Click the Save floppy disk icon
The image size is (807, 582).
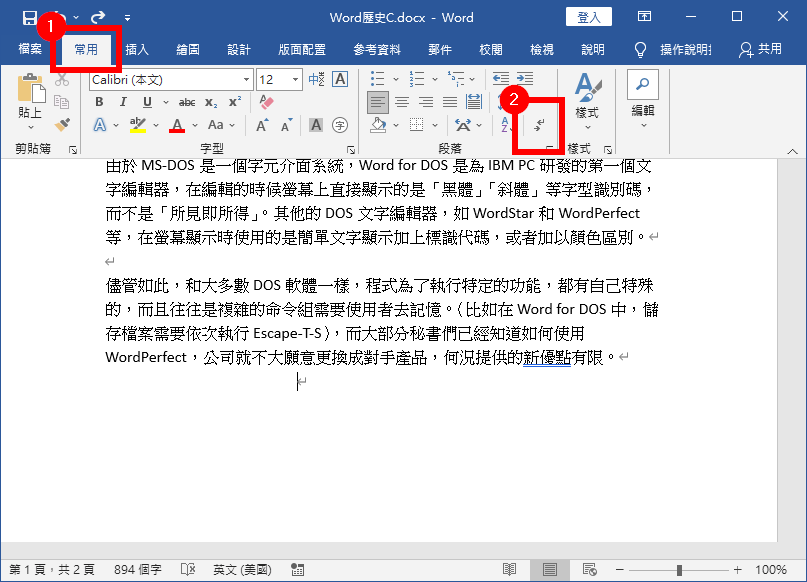point(30,17)
